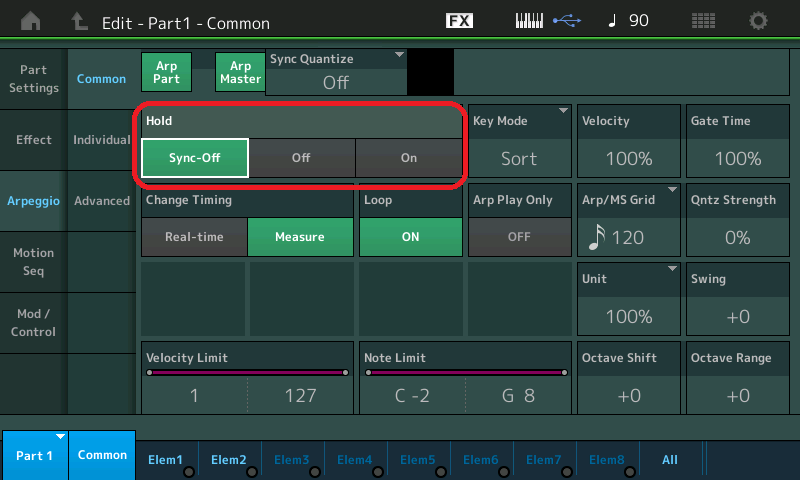The width and height of the screenshot is (800, 480).
Task: Click the Velocity Limit range slider
Action: pos(247,373)
